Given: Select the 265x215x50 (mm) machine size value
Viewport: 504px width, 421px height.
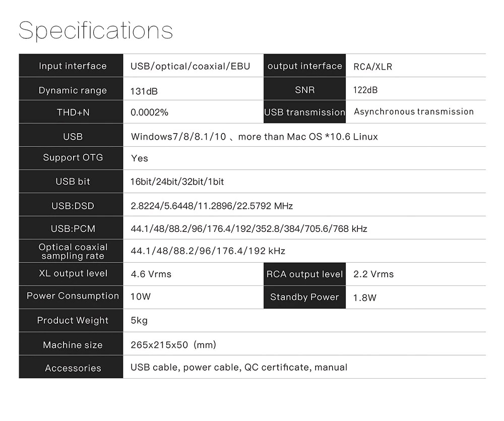Looking at the screenshot, I should pyautogui.click(x=173, y=345).
